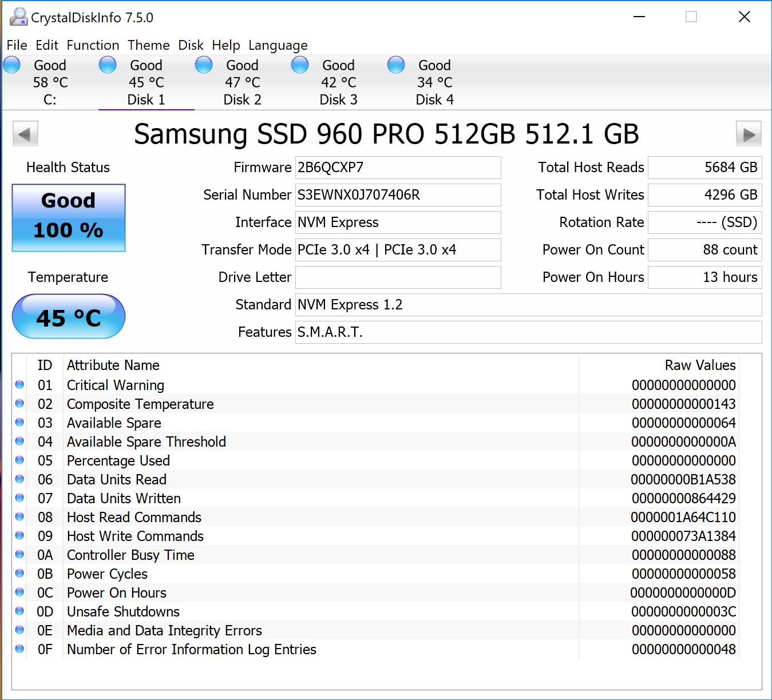Screen dimensions: 772x700
Task: Click the Disk 3 blue status orb
Action: point(300,65)
